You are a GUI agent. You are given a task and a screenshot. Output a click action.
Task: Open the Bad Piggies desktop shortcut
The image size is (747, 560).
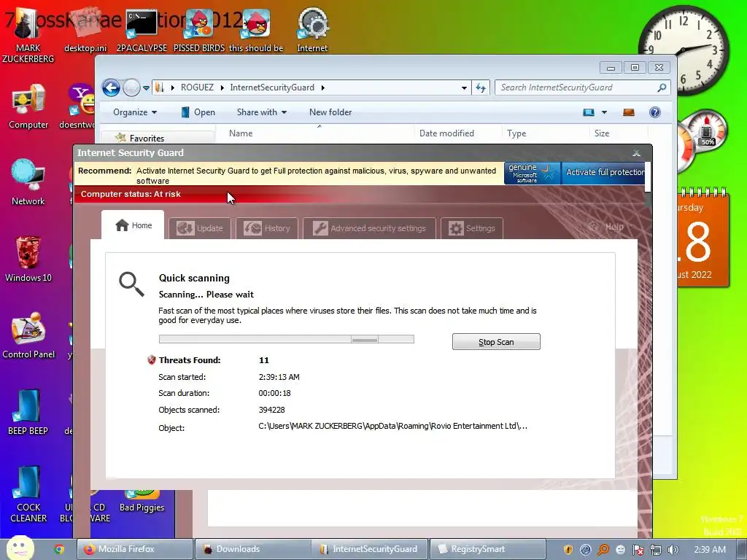click(x=142, y=502)
